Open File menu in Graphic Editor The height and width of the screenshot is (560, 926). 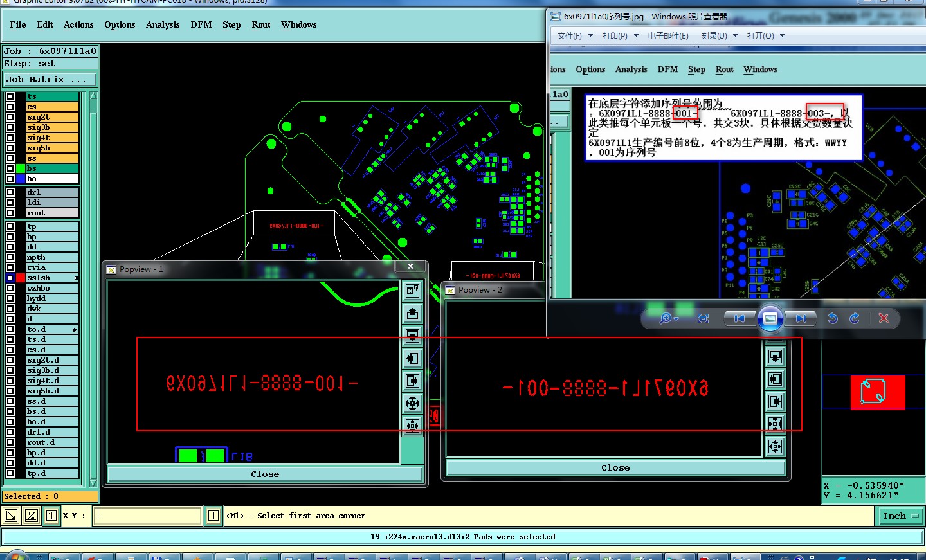pos(18,24)
